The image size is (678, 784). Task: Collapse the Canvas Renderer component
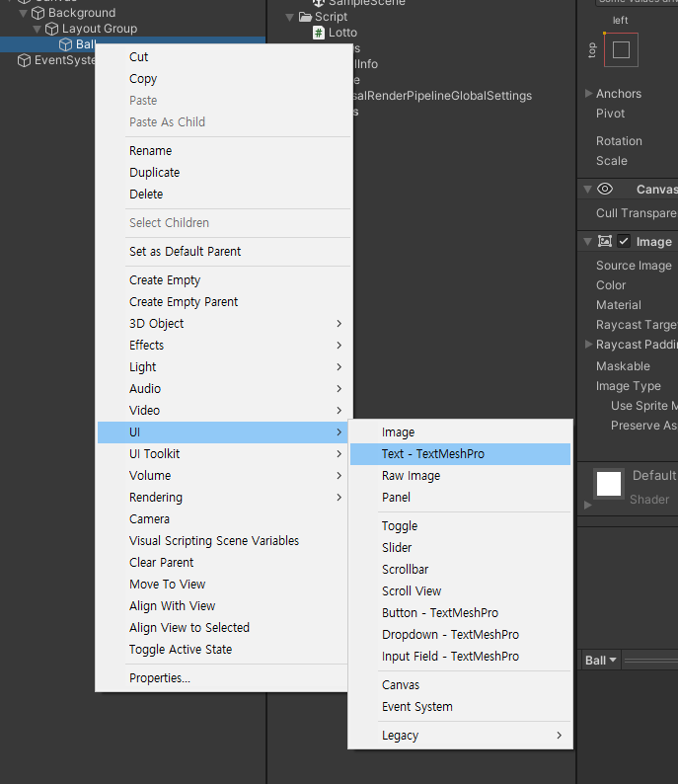click(x=587, y=190)
